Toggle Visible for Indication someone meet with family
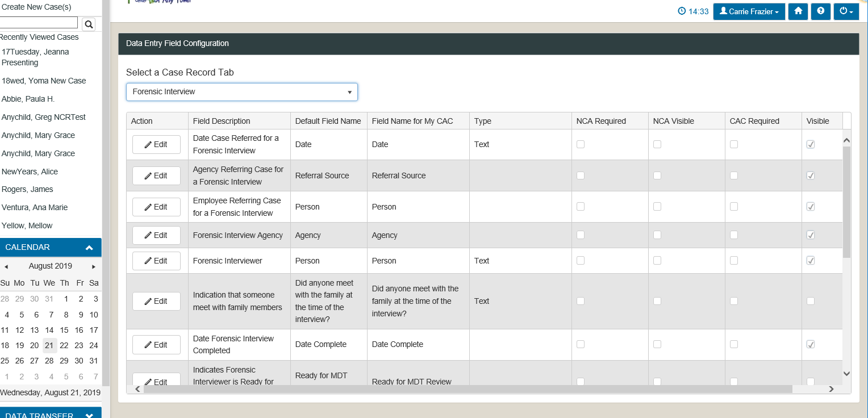The image size is (868, 418). (811, 301)
